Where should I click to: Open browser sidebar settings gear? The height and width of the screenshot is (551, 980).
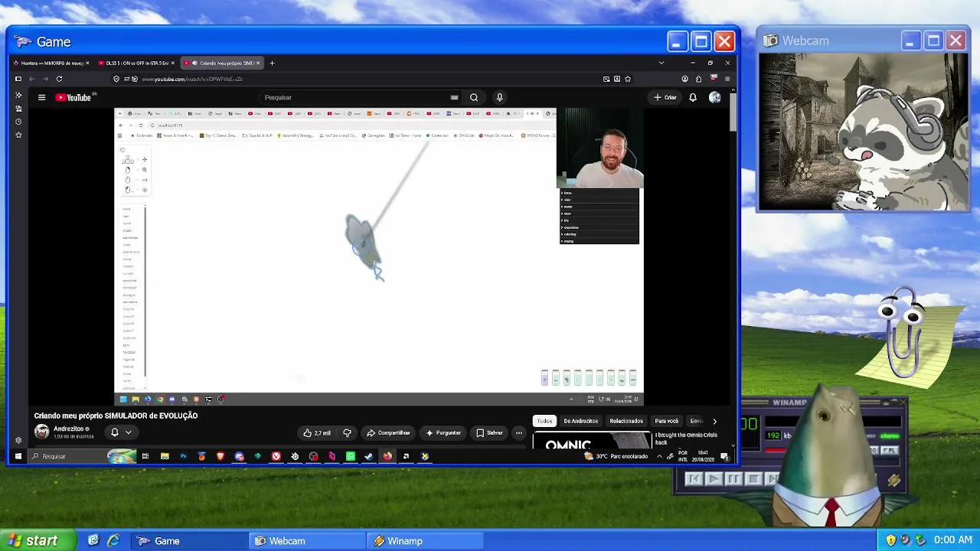click(18, 440)
